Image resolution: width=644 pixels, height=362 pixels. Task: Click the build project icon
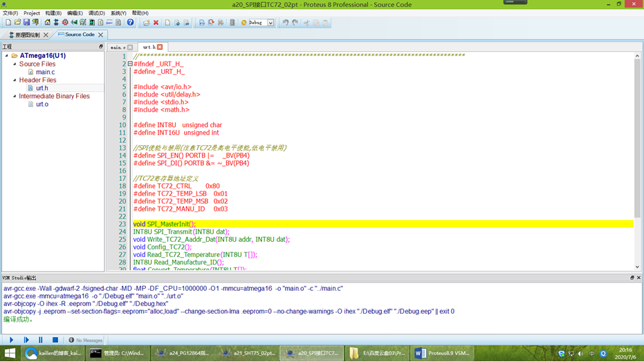(202, 23)
